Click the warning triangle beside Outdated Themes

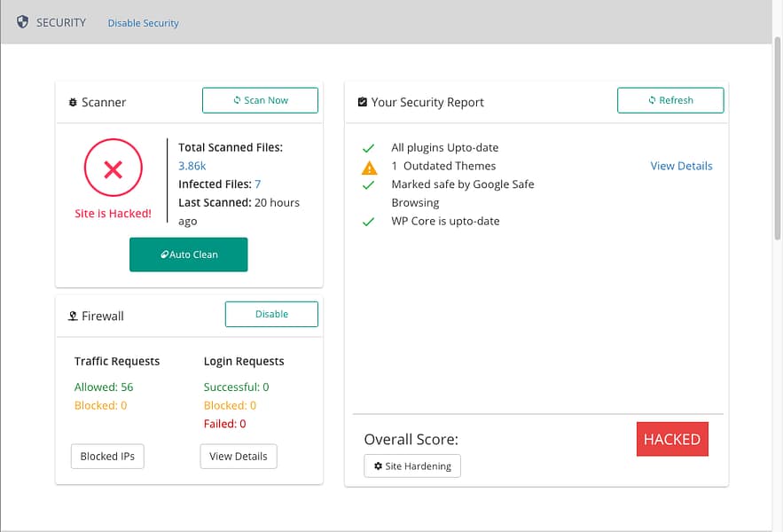click(368, 166)
